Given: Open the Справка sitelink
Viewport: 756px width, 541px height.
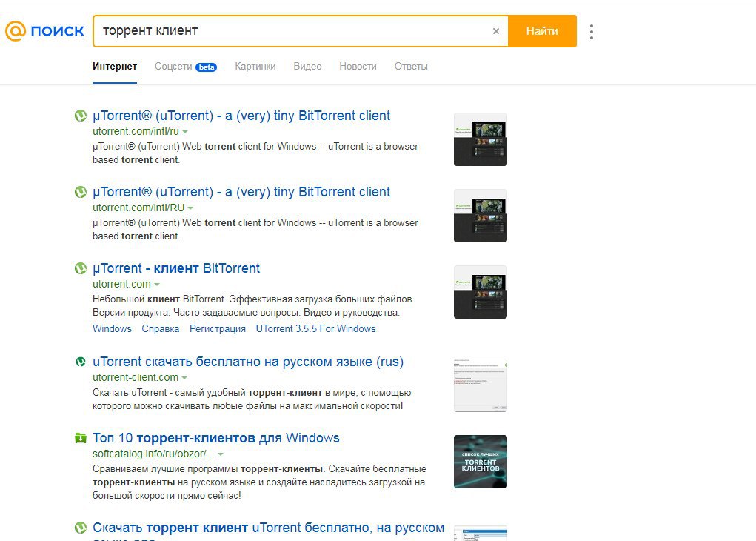Looking at the screenshot, I should click(x=160, y=328).
